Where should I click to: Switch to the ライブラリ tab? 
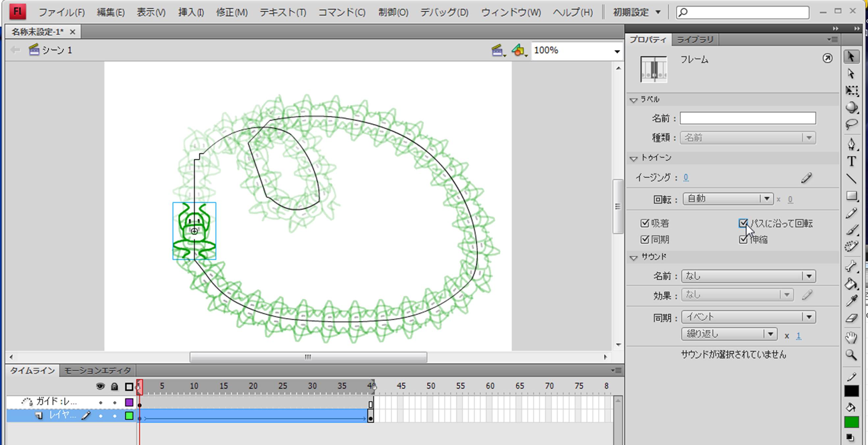(695, 40)
